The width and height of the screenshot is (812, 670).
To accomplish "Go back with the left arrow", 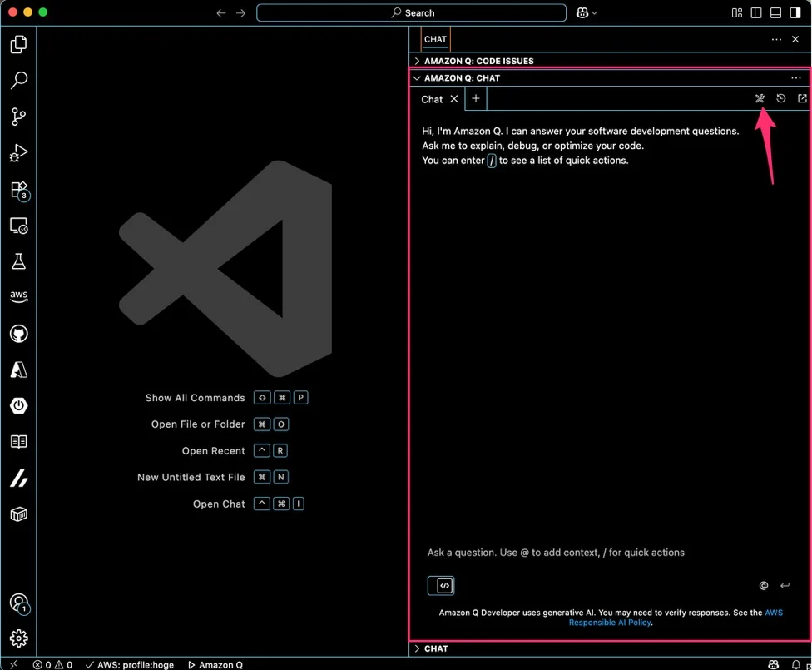I will tap(221, 13).
